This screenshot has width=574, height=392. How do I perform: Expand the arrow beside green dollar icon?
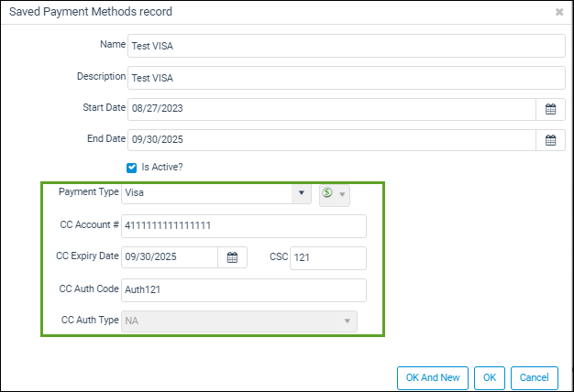click(343, 194)
